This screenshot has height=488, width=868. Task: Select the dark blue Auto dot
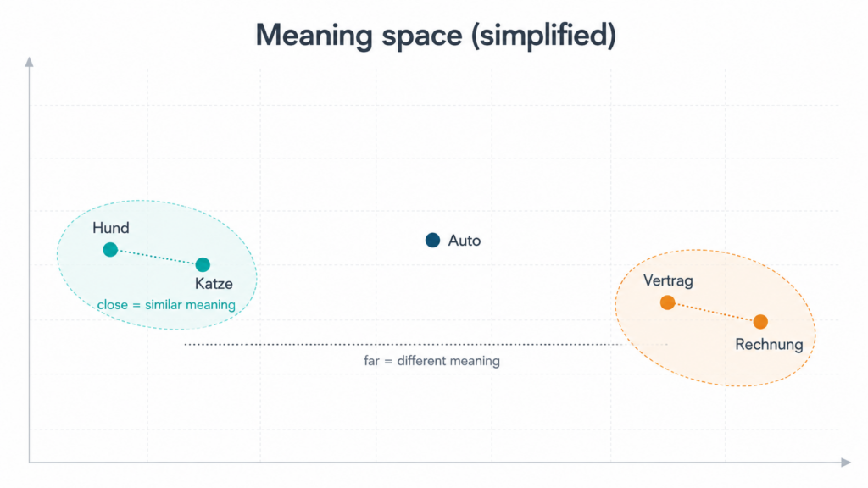point(432,240)
